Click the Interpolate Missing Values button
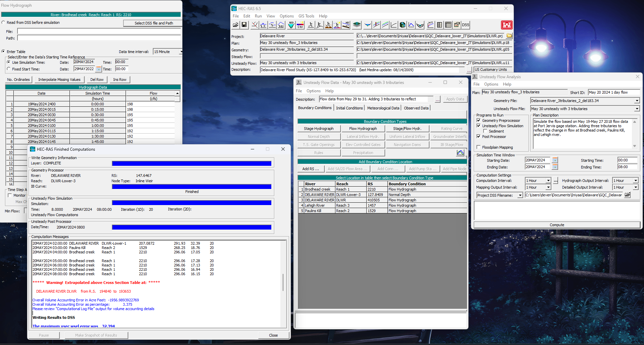 click(x=59, y=80)
